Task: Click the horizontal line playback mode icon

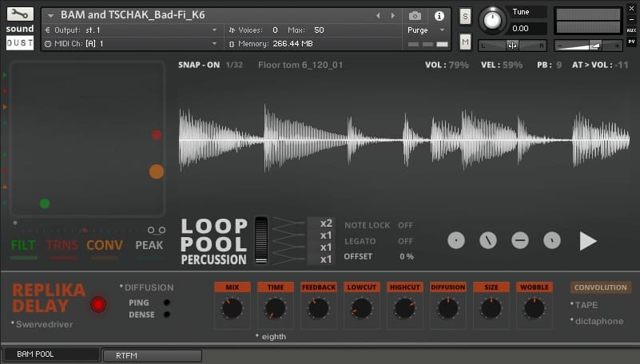Action: (x=520, y=240)
